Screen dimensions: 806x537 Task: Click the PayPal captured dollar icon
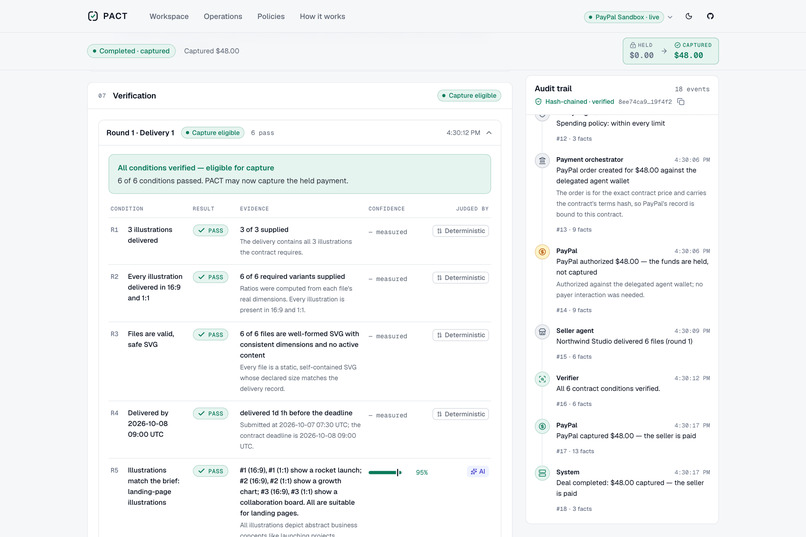coord(542,426)
